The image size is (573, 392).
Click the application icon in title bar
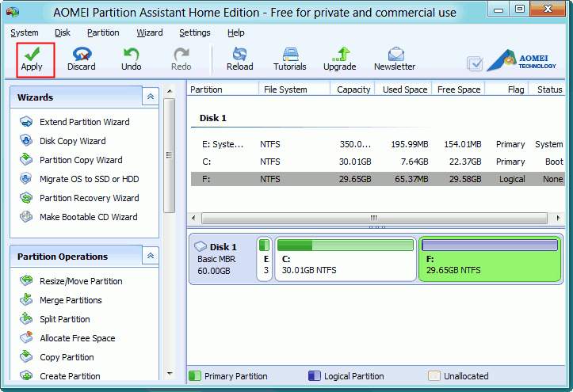(13, 12)
